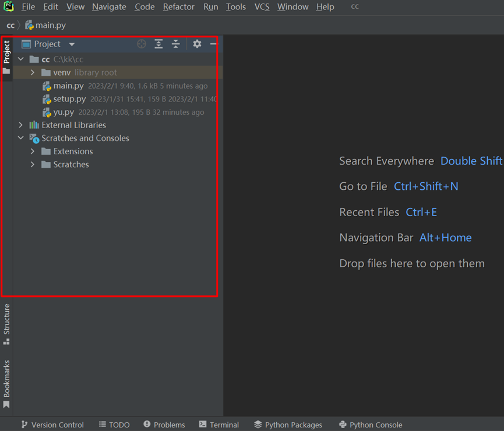Open the VCS menu
This screenshot has width=504, height=431.
tap(262, 7)
